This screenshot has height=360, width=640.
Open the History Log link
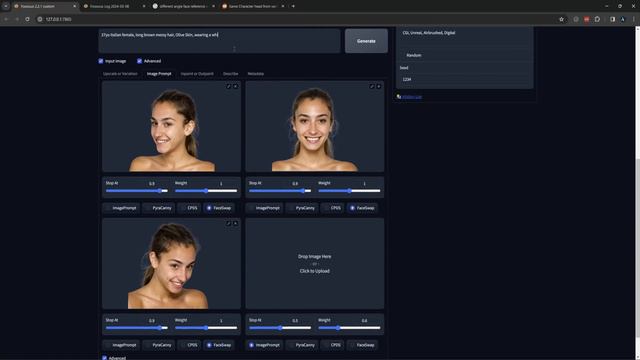[411, 97]
